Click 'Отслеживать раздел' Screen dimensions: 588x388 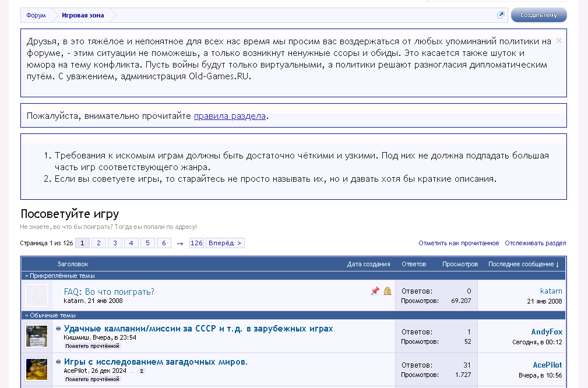pyautogui.click(x=536, y=243)
